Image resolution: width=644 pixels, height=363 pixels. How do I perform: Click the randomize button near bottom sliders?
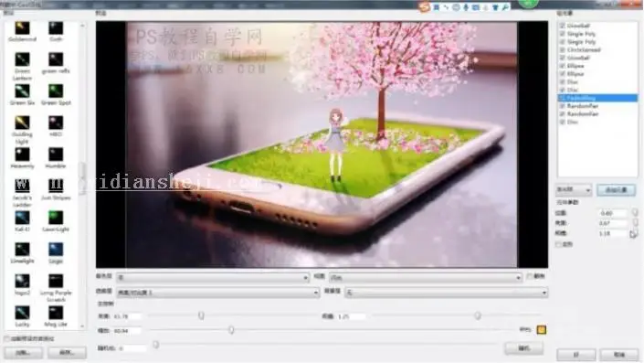click(x=524, y=348)
